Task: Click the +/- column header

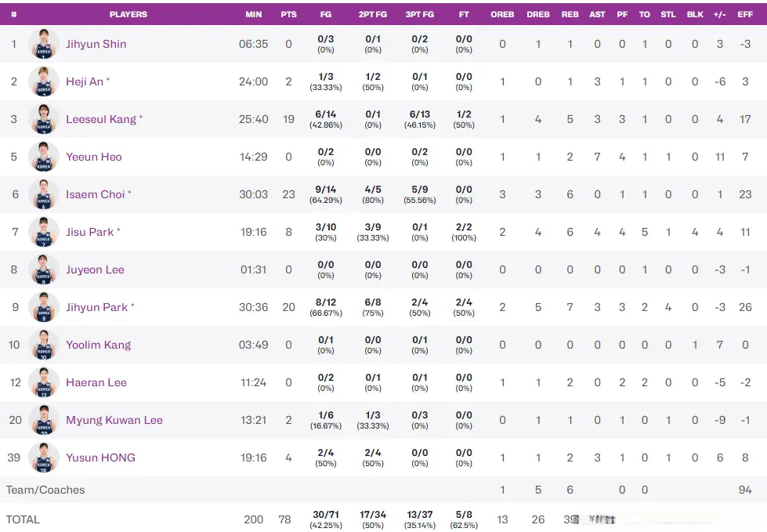Action: [x=719, y=15]
